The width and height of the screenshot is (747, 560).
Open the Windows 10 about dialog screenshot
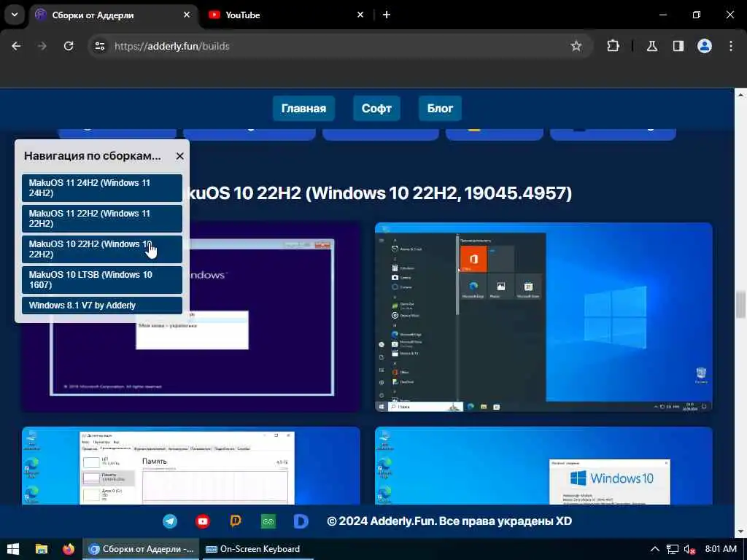543,466
